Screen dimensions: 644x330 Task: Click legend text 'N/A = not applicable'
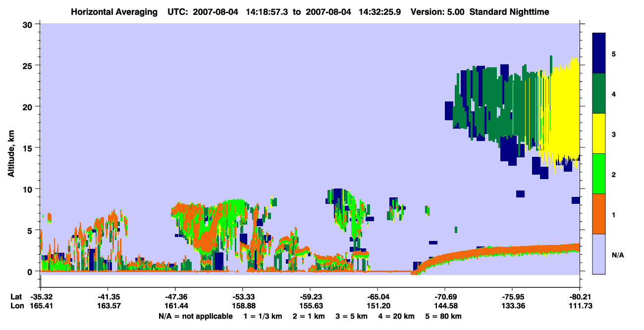195,316
